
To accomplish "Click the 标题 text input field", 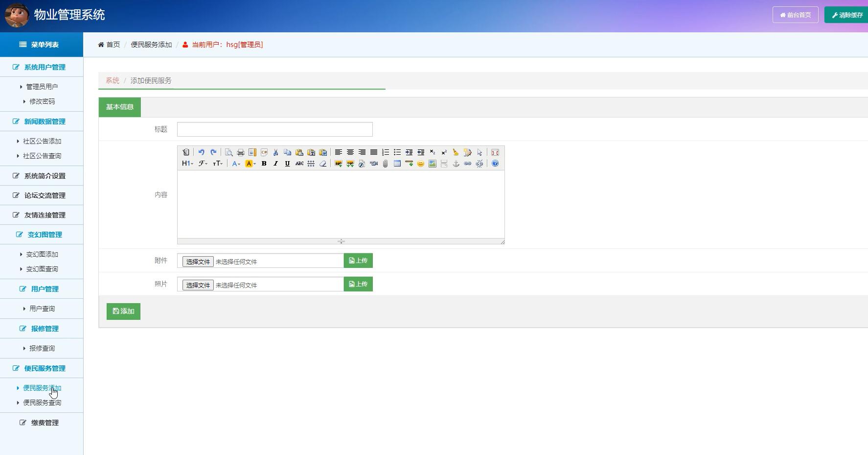I will 274,129.
